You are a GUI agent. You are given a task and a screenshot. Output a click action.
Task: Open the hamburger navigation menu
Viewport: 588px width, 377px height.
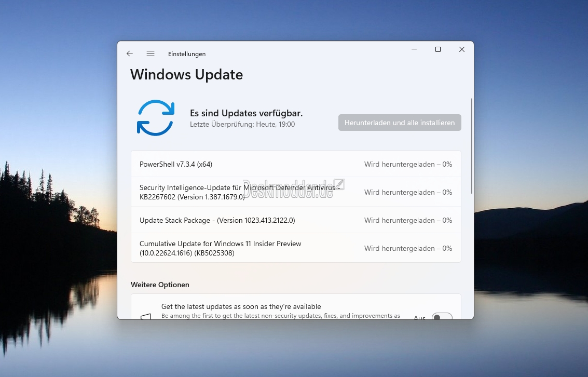(x=151, y=53)
